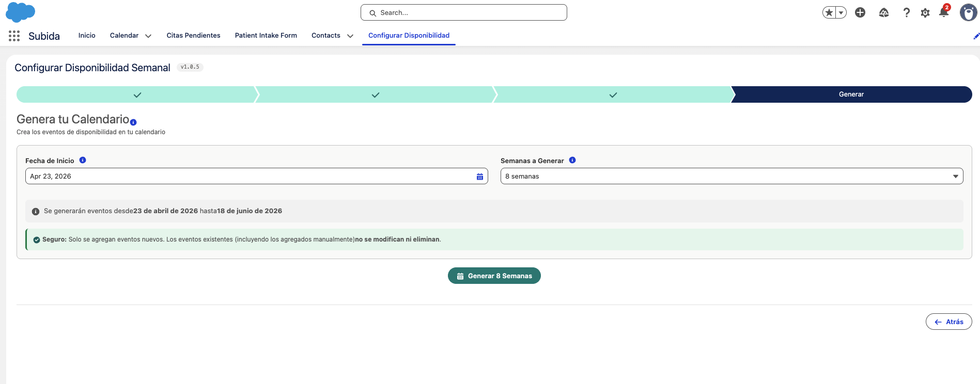
Task: Click the Configurar Disponibilidad Semanal heading
Action: click(x=92, y=68)
